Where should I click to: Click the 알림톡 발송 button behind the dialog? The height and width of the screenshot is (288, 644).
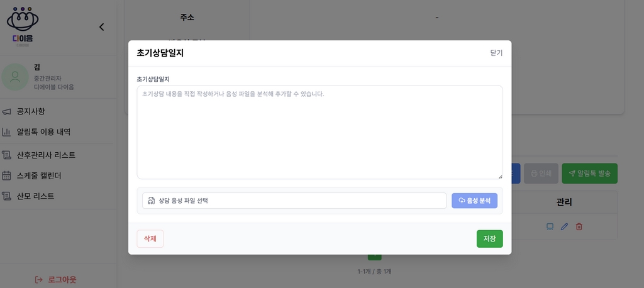[589, 174]
